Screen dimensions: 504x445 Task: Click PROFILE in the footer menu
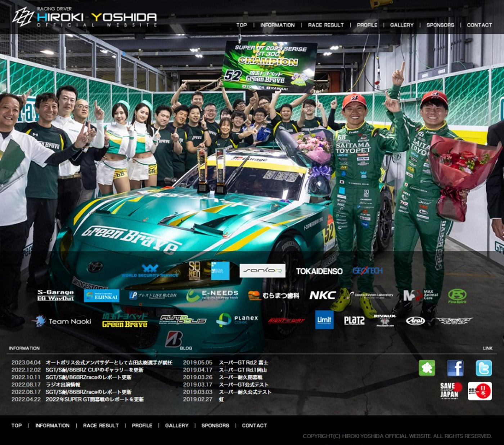pos(142,425)
